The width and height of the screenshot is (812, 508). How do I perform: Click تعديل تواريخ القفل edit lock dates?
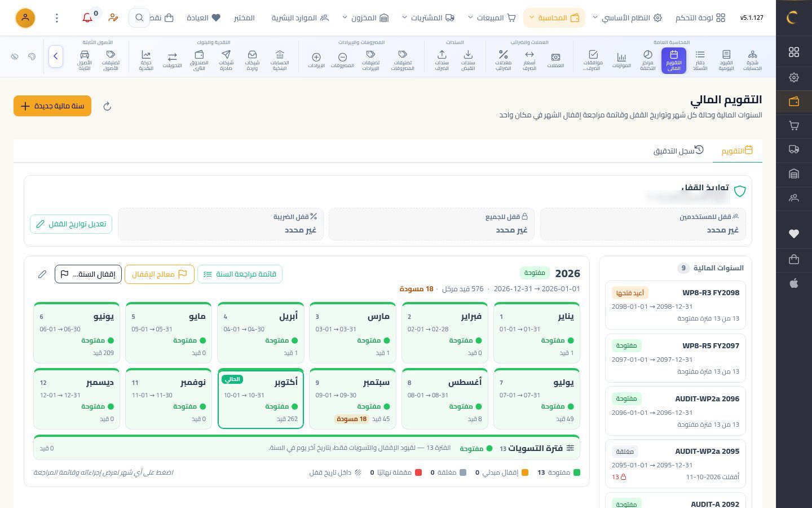click(x=71, y=224)
